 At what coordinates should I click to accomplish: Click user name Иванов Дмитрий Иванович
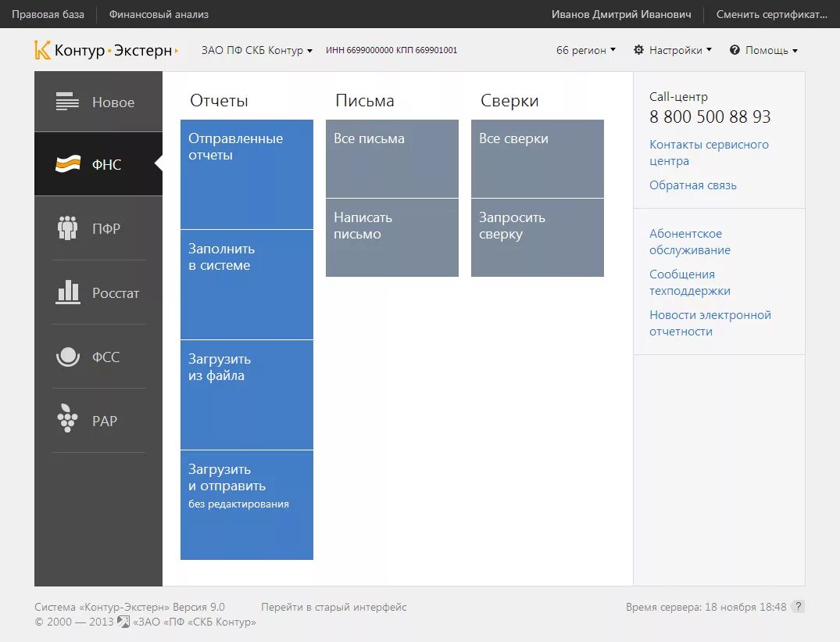point(621,15)
